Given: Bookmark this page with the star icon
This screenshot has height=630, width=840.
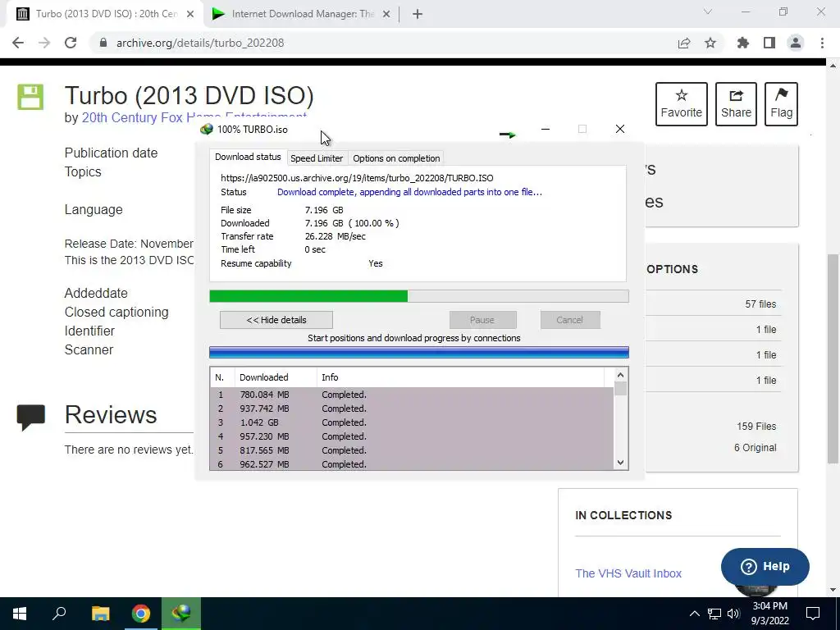Looking at the screenshot, I should tap(710, 43).
